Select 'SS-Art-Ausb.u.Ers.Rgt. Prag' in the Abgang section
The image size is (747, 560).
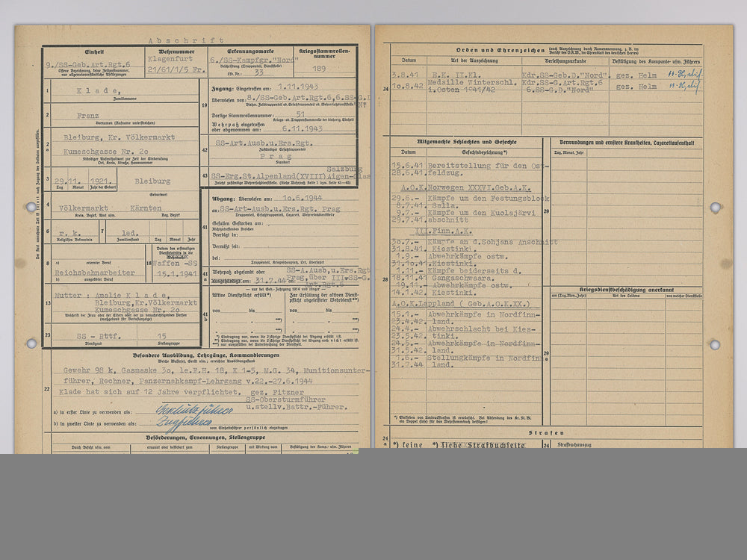[x=280, y=209]
